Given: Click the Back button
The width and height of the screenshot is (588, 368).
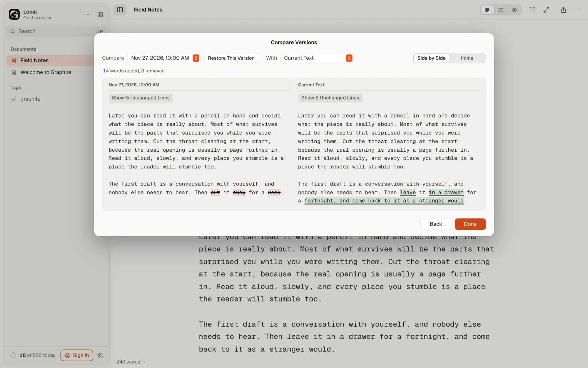Looking at the screenshot, I should tap(436, 224).
